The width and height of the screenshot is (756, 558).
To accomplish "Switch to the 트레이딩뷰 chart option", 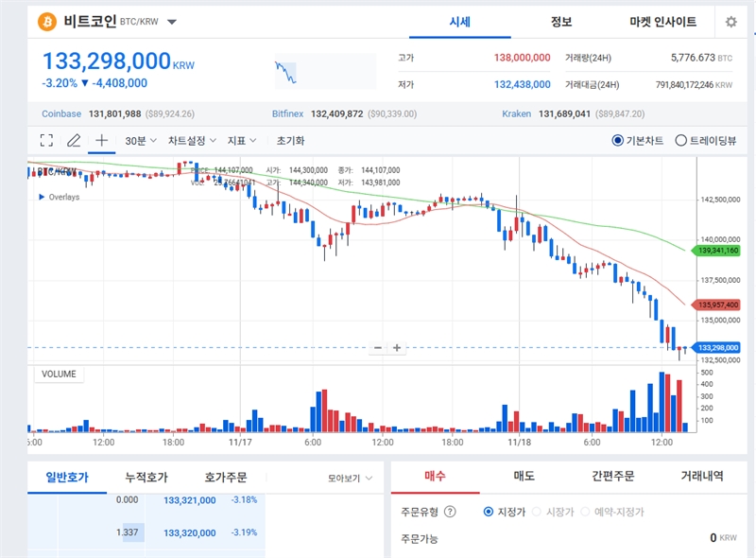I will [x=680, y=141].
